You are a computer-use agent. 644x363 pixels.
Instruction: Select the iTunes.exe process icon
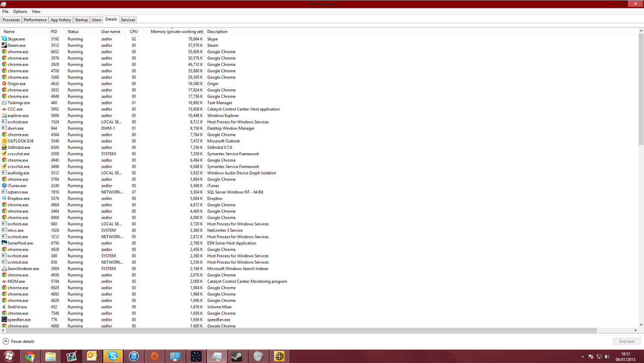coord(4,186)
